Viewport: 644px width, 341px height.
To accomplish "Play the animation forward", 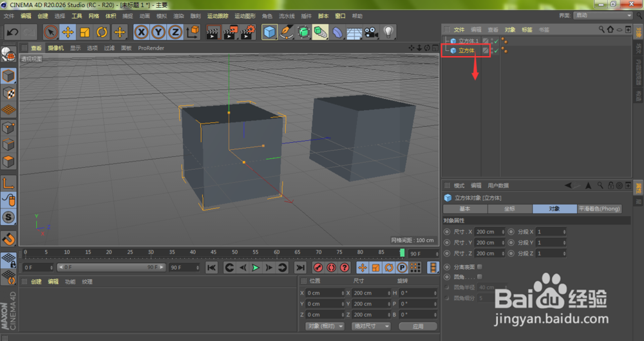I will pos(256,268).
